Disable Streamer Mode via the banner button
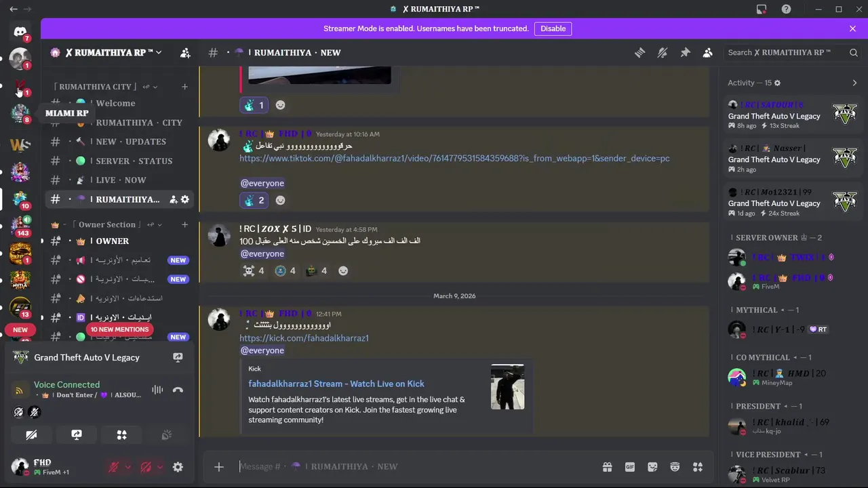 point(553,28)
